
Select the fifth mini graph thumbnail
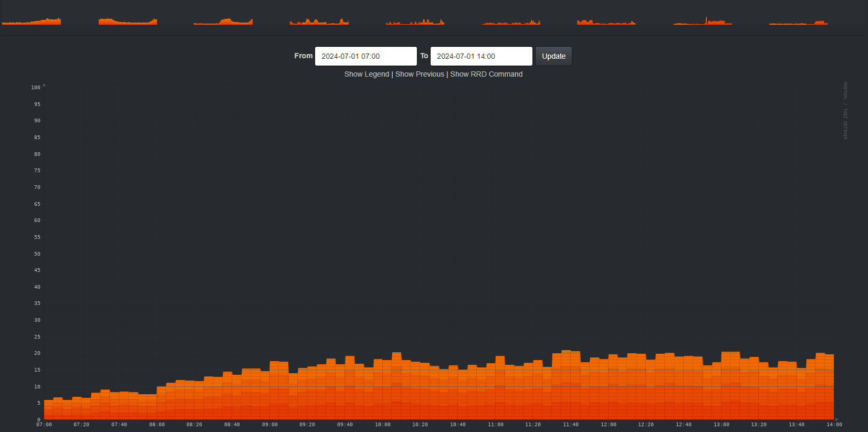coord(415,21)
